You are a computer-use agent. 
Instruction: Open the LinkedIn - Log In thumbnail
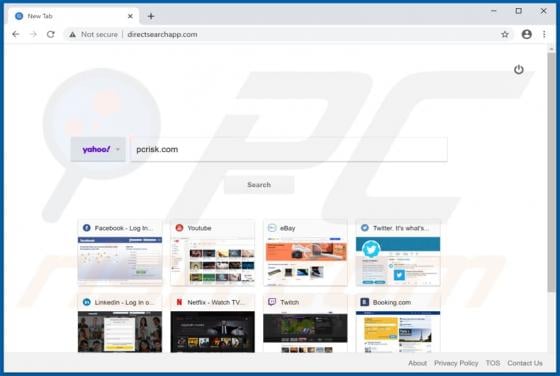[120, 331]
